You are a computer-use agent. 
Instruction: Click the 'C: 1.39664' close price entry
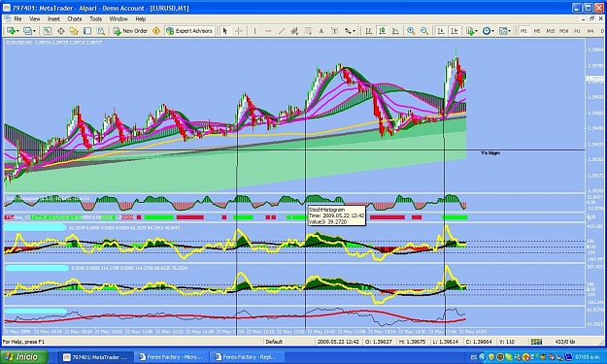[479, 342]
